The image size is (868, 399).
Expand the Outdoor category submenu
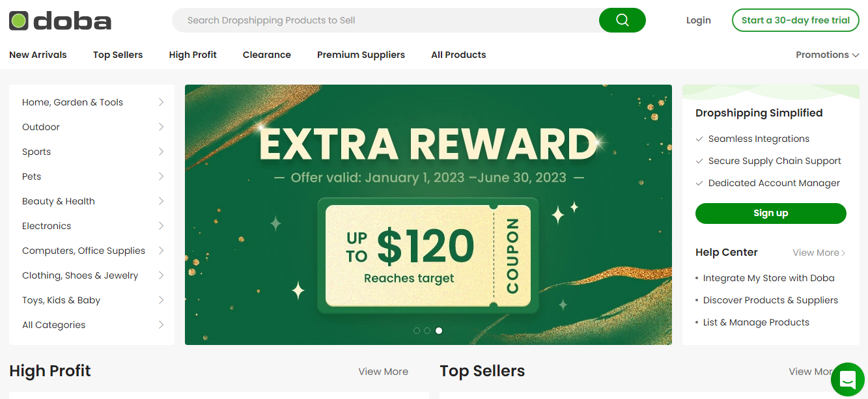click(161, 127)
